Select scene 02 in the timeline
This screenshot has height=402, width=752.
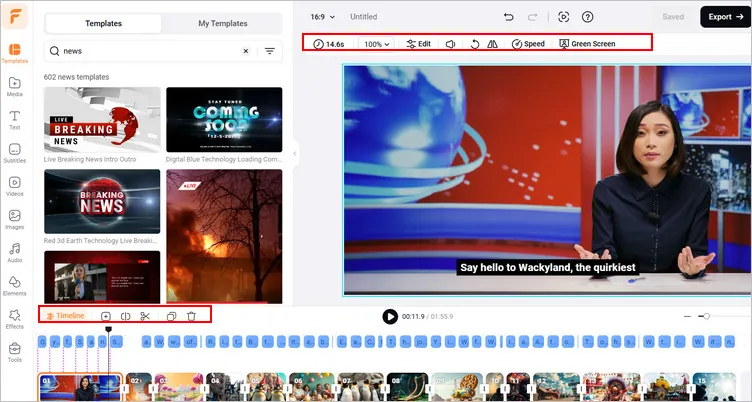(x=139, y=387)
